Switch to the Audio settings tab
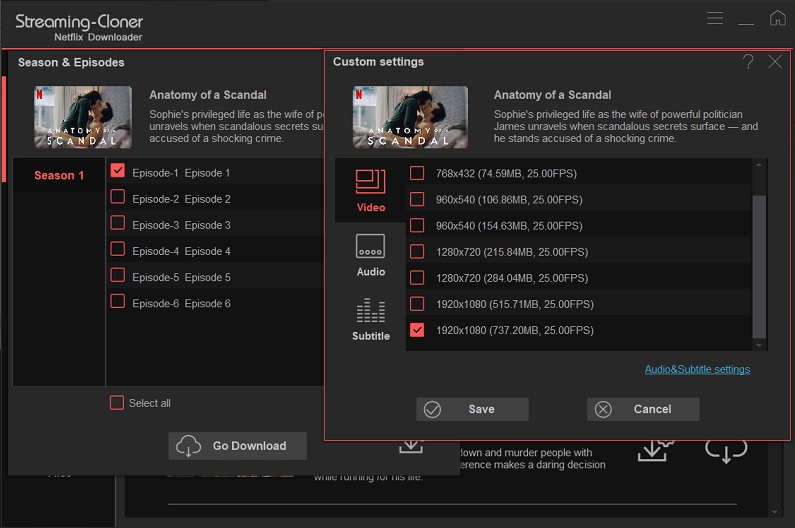The height and width of the screenshot is (528, 795). point(371,256)
